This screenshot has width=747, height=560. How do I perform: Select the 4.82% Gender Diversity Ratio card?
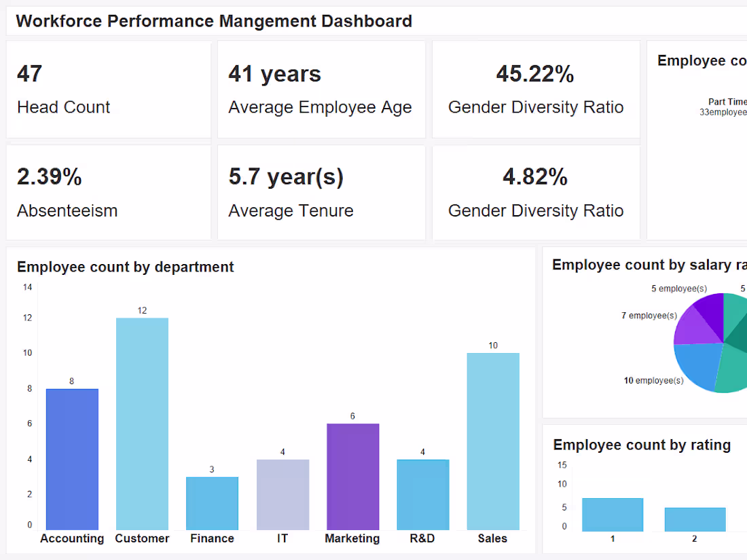coord(536,192)
